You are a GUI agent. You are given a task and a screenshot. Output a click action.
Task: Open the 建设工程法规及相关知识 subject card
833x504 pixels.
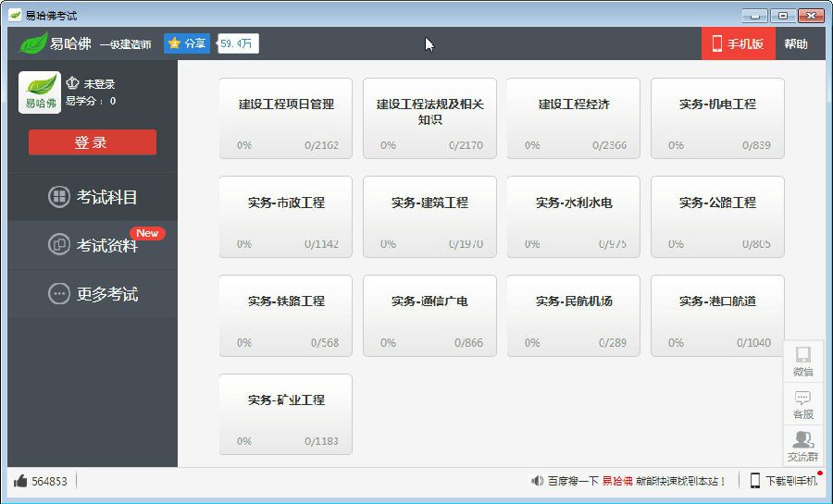pos(429,118)
